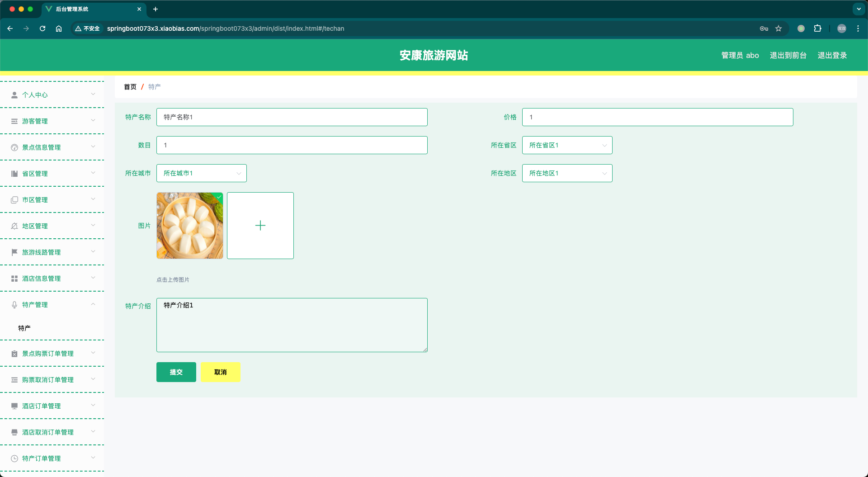The height and width of the screenshot is (477, 868).
Task: Expand 游客管理 menu chevron
Action: [x=93, y=120]
